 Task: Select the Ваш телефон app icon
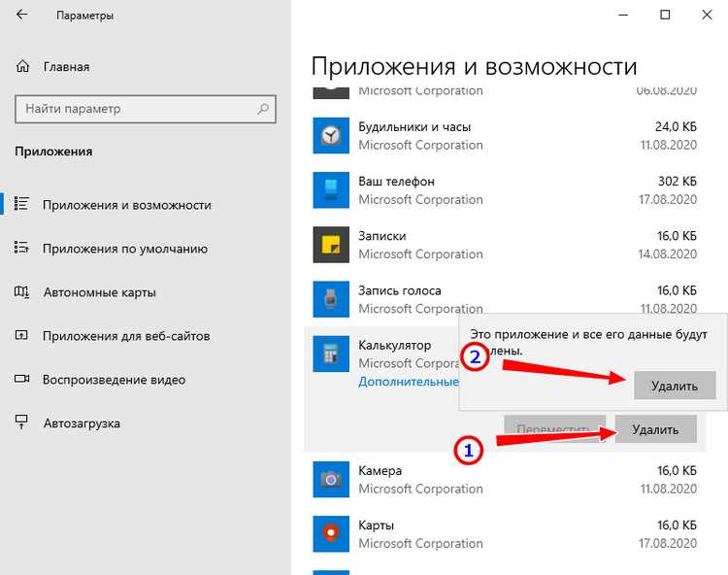(331, 190)
